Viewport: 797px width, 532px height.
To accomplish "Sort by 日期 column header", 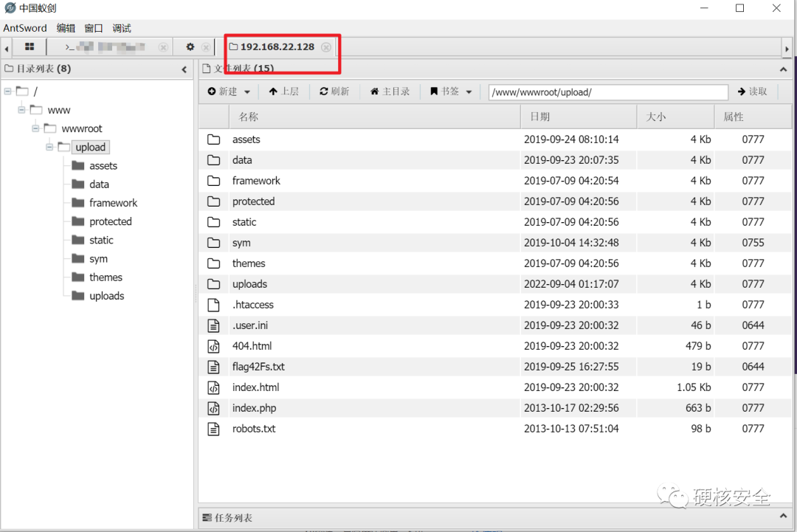I will [x=579, y=117].
